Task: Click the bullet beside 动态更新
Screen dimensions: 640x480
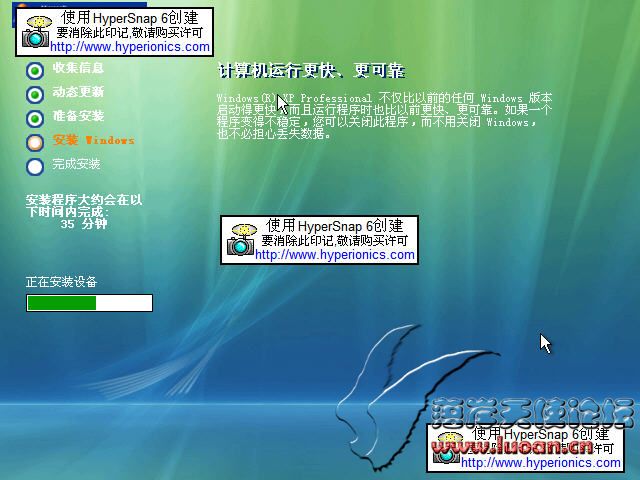Action: (x=35, y=95)
